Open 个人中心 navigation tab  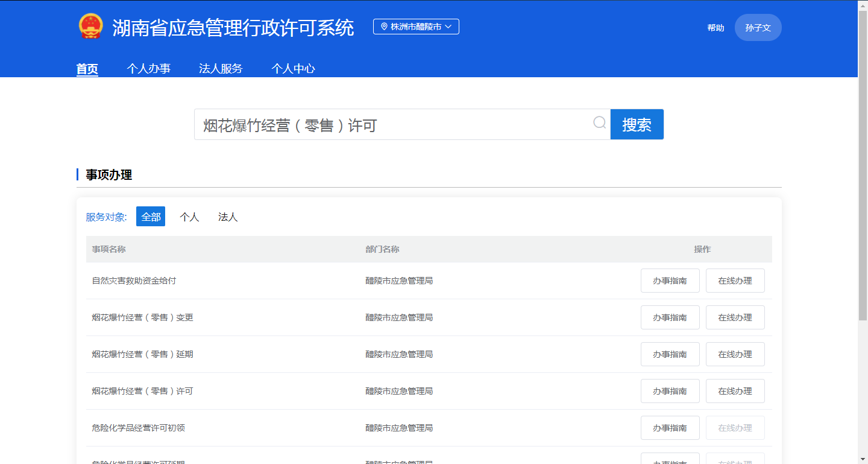pos(293,69)
